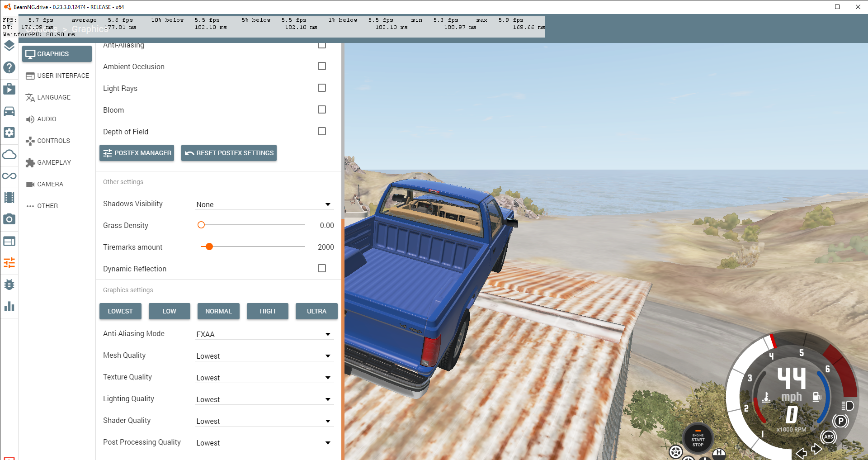
Task: Open the PostFX Manager
Action: tap(137, 153)
